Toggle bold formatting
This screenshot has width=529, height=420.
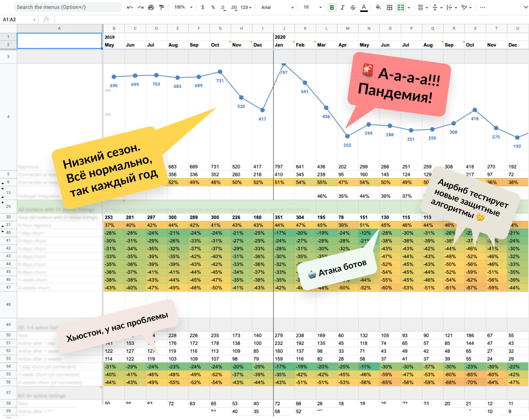tap(332, 7)
